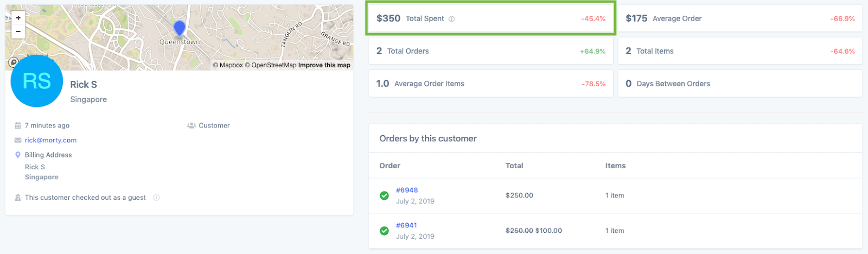Select the Total Spent stat card

tap(490, 18)
